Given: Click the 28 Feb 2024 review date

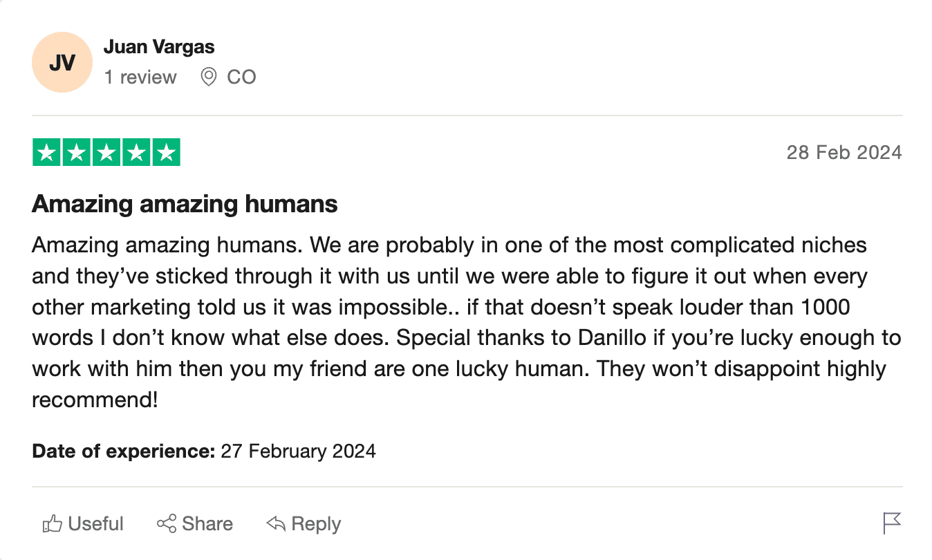Looking at the screenshot, I should (844, 152).
